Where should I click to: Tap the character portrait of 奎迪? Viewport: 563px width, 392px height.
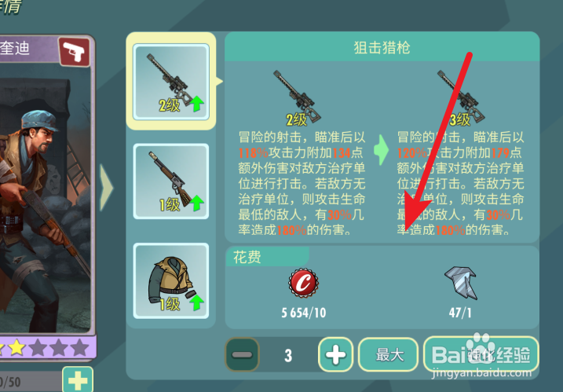click(x=45, y=201)
